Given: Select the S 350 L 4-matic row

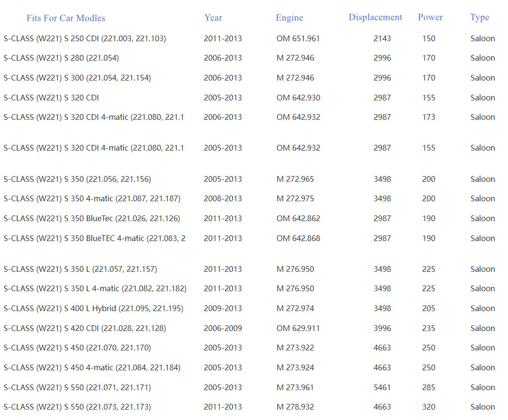Looking at the screenshot, I should tap(95, 288).
